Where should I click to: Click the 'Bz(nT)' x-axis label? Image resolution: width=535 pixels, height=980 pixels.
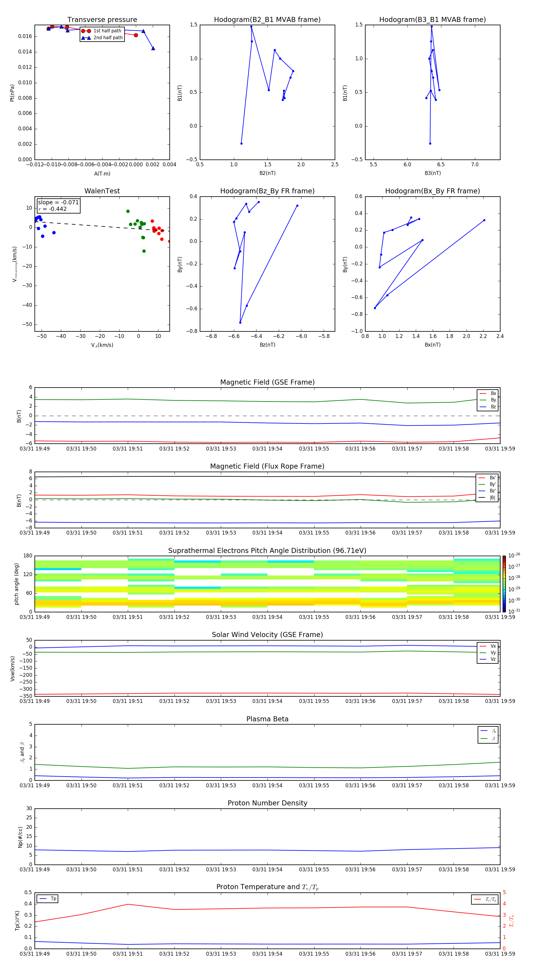tap(267, 345)
